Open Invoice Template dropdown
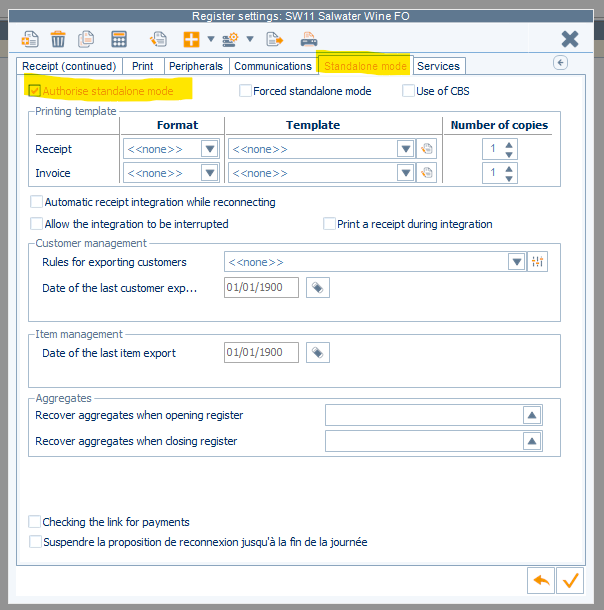Image resolution: width=604 pixels, height=610 pixels. [x=406, y=173]
